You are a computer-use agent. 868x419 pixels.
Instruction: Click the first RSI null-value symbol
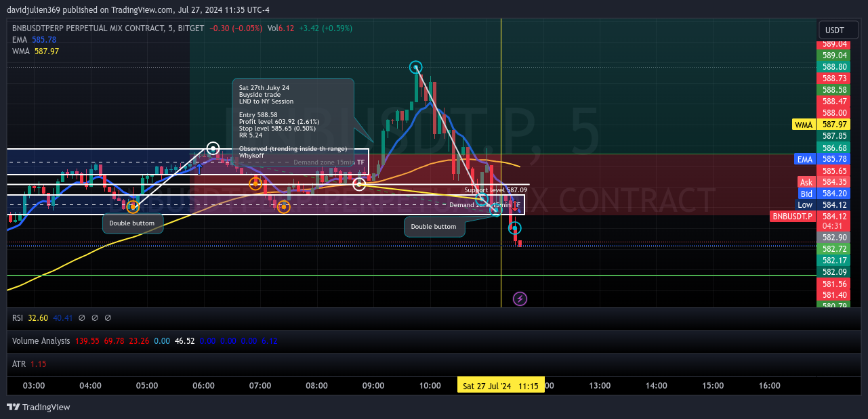click(81, 317)
